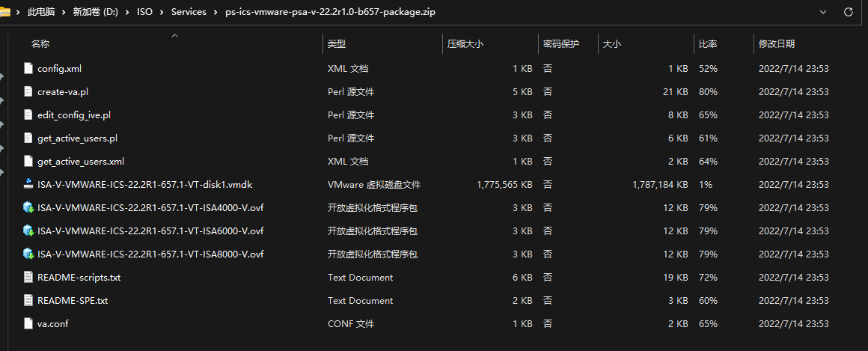Click the 1% ratio of the vmdk

[x=705, y=184]
